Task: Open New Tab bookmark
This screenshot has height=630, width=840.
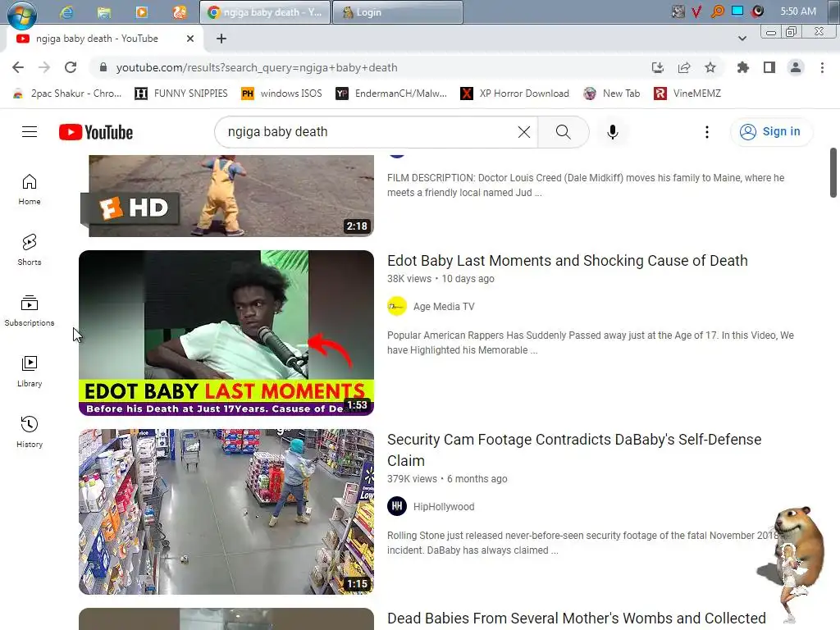Action: tap(612, 94)
